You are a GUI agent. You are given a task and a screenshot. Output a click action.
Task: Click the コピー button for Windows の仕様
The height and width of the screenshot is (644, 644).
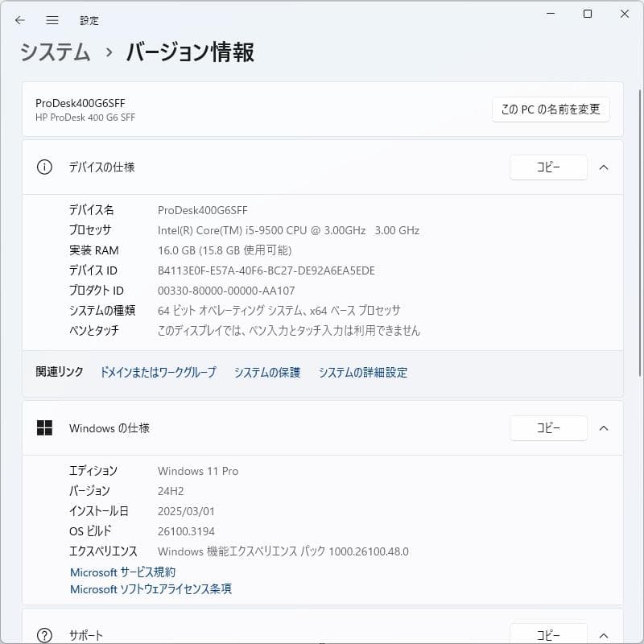coord(548,427)
